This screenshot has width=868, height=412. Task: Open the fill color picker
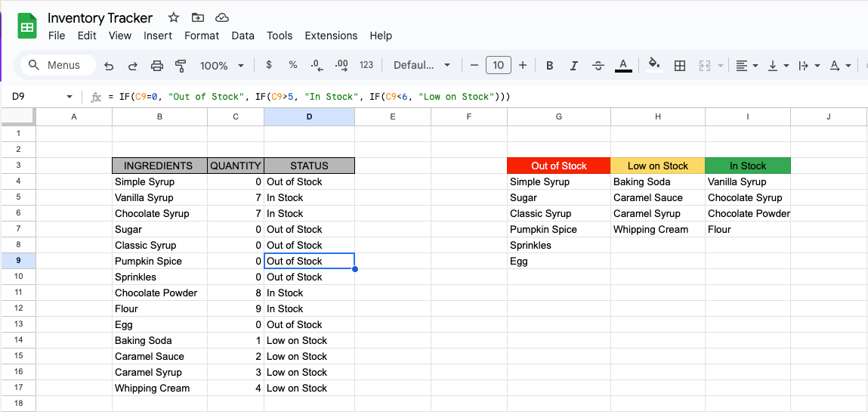pyautogui.click(x=654, y=65)
